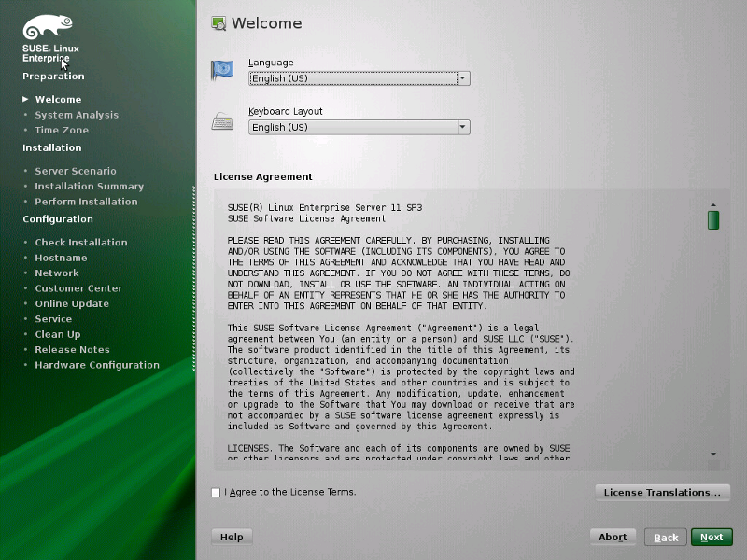The height and width of the screenshot is (560, 747).
Task: Open License Translations dialog
Action: click(662, 492)
